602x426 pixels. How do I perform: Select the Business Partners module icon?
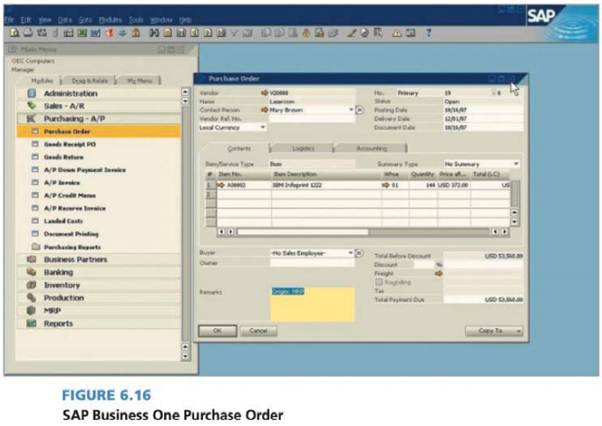[32, 259]
